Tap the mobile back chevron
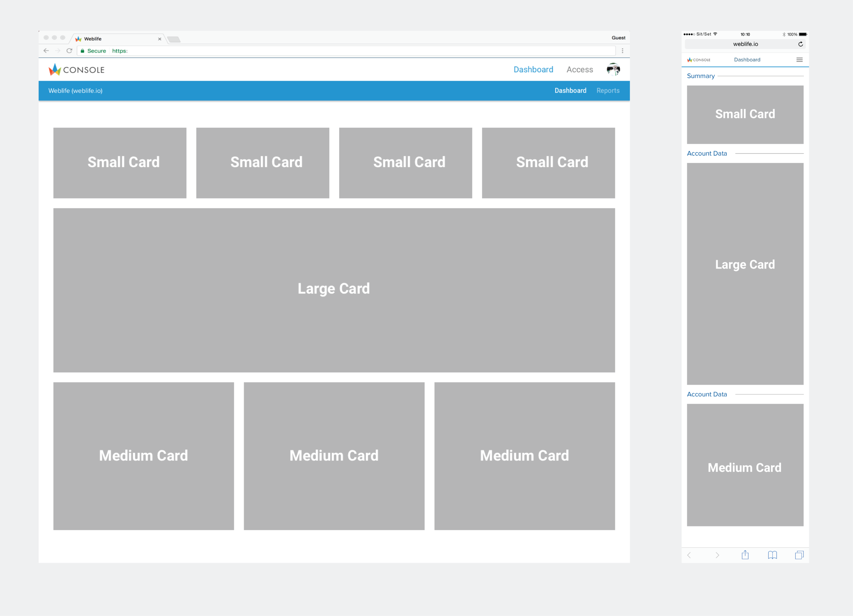The width and height of the screenshot is (853, 616). (x=689, y=555)
